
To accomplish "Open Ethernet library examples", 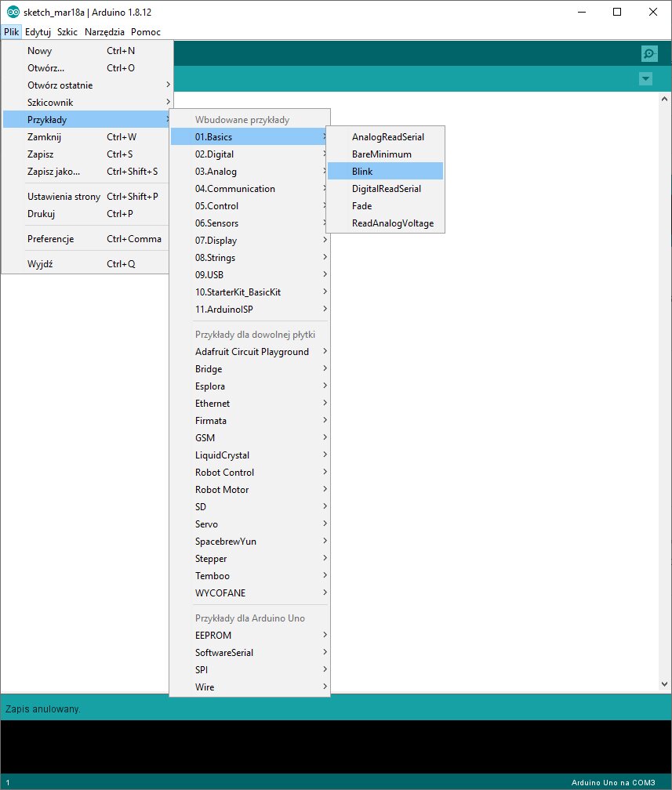I will pos(249,404).
